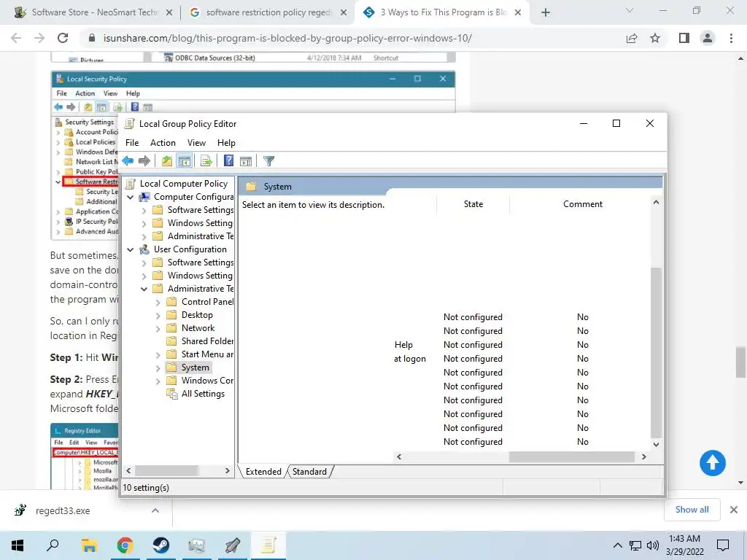This screenshot has height=560, width=747.
Task: Switch to the software restriction policy Google tab
Action: (268, 12)
